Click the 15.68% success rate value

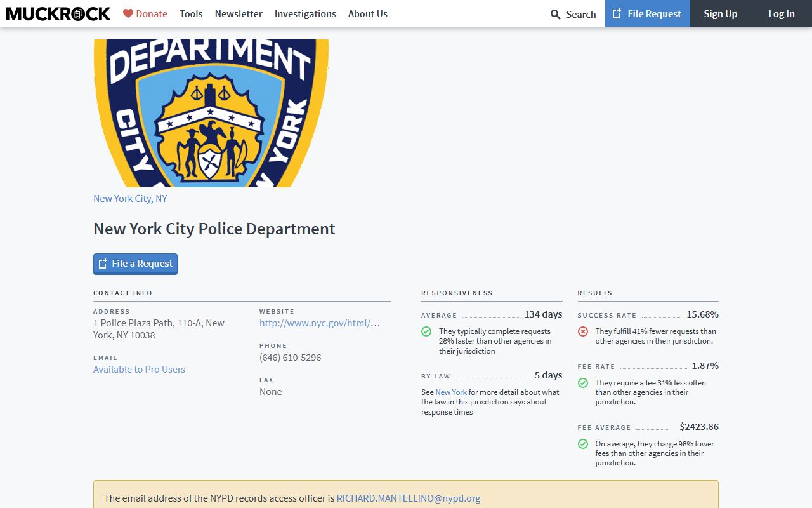tap(702, 314)
